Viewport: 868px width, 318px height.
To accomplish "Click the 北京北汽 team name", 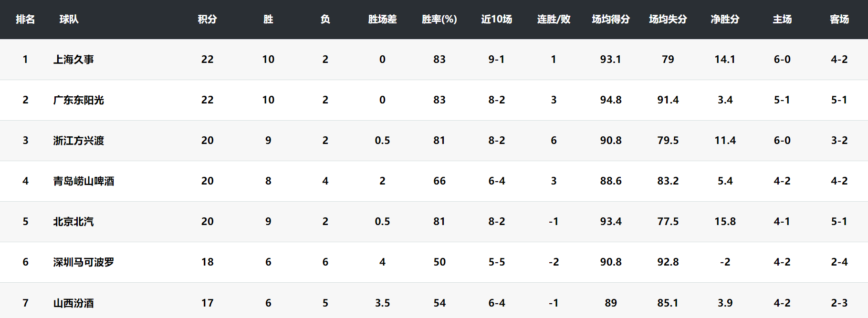I will 73,222.
